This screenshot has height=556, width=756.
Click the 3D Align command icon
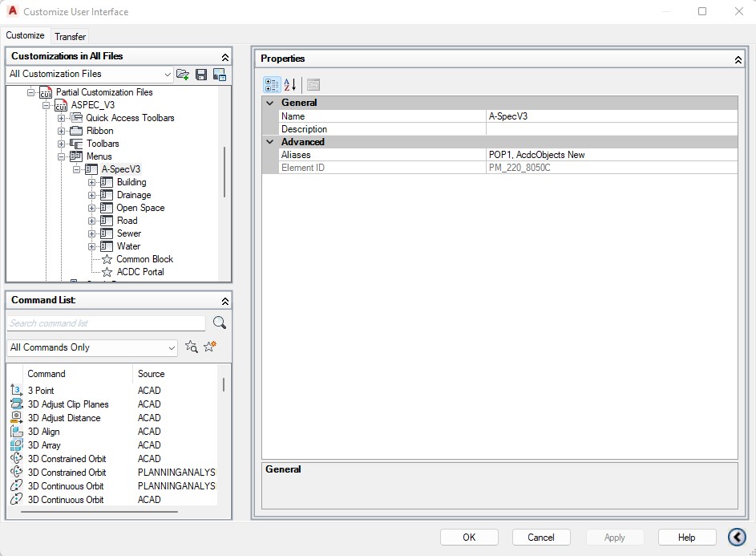coord(16,431)
